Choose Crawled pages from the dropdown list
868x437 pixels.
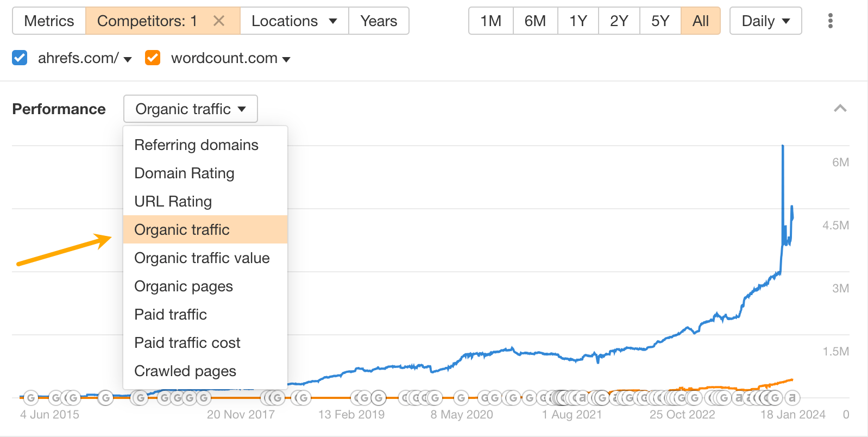[185, 371]
